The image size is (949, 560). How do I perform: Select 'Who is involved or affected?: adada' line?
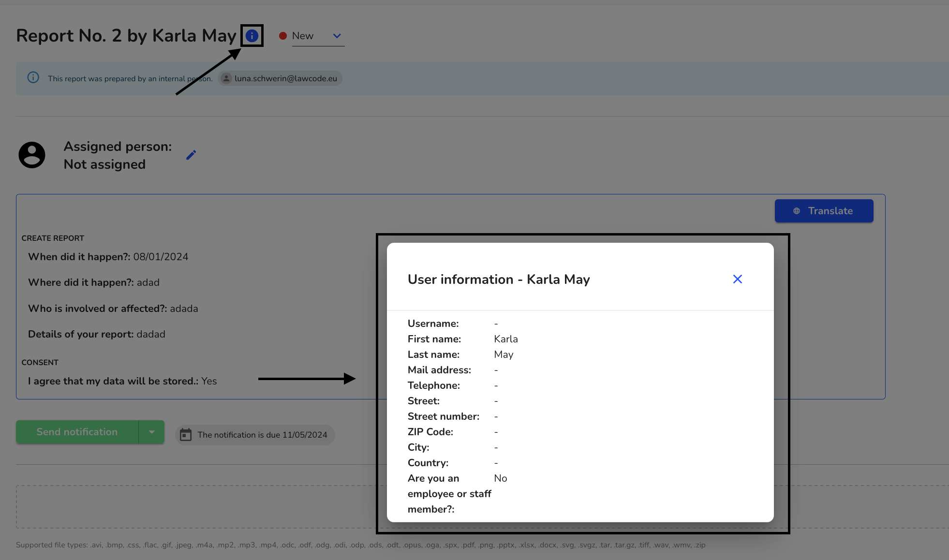pyautogui.click(x=113, y=309)
